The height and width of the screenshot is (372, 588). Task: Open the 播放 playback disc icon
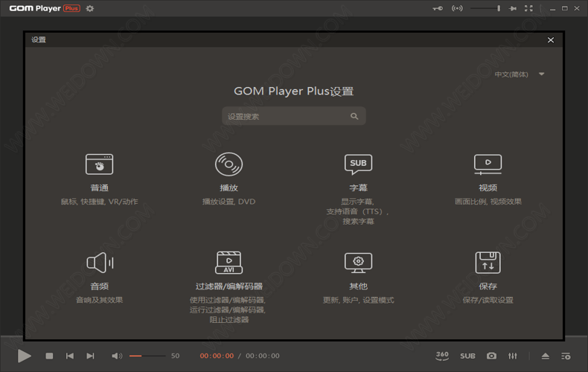[x=229, y=164]
